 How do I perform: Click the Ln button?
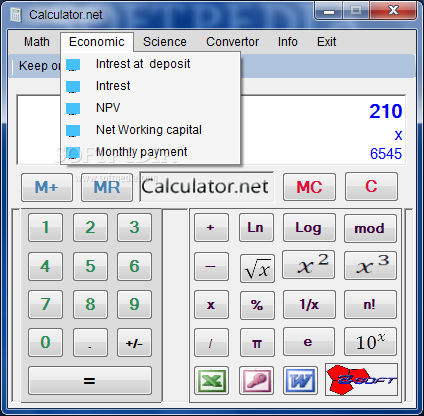tap(256, 227)
